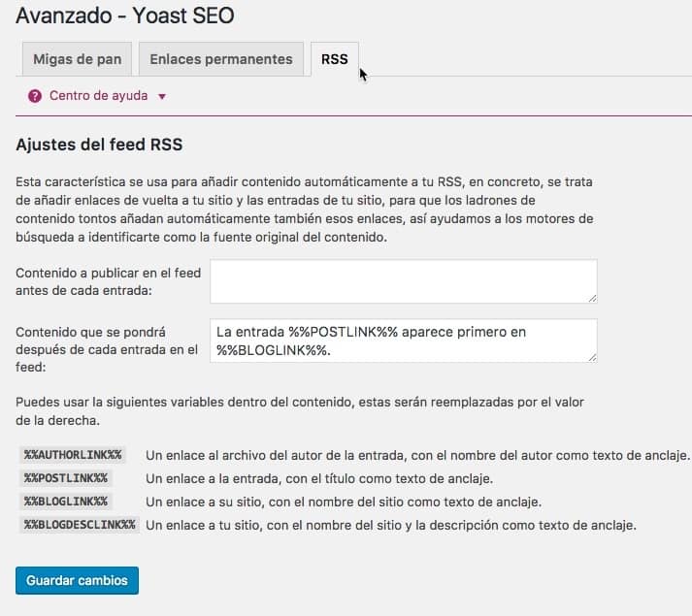Click the 'Esta característica se usa' intro paragraph
Viewport: 692px width, 616px height.
[305, 210]
